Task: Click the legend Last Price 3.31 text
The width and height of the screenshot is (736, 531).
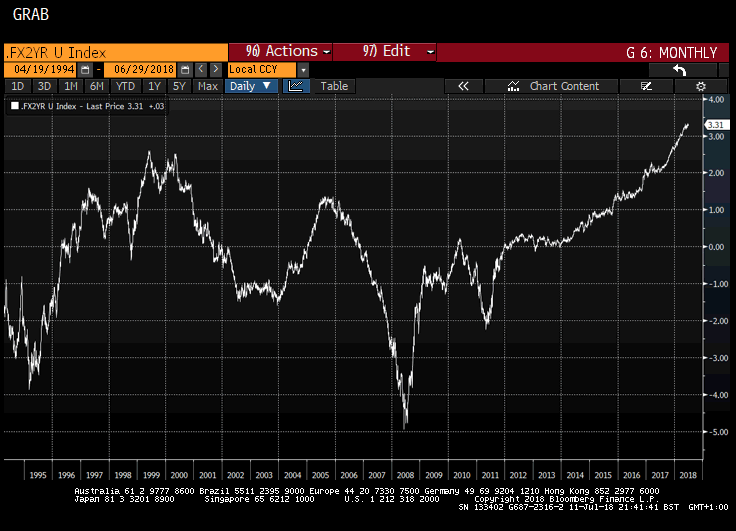Action: [x=115, y=106]
